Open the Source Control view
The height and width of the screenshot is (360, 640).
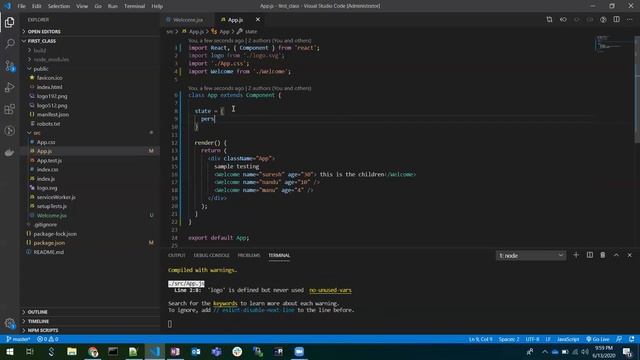point(9,66)
